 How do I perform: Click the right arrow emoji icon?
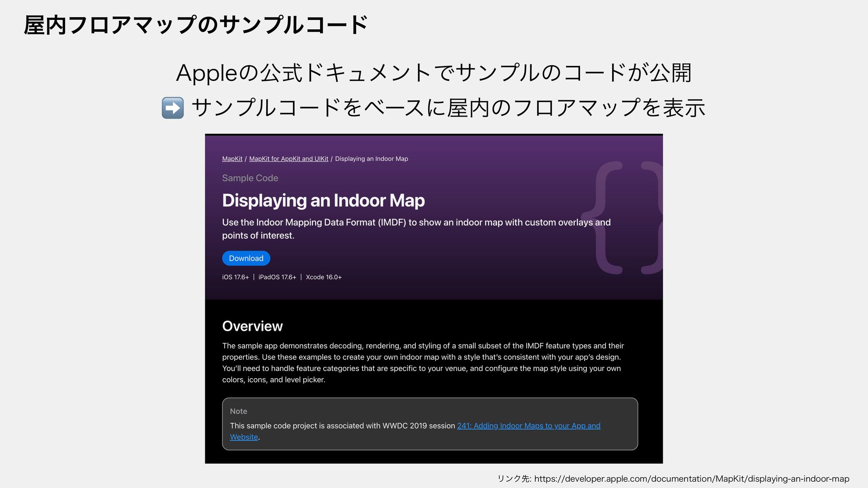pos(173,108)
